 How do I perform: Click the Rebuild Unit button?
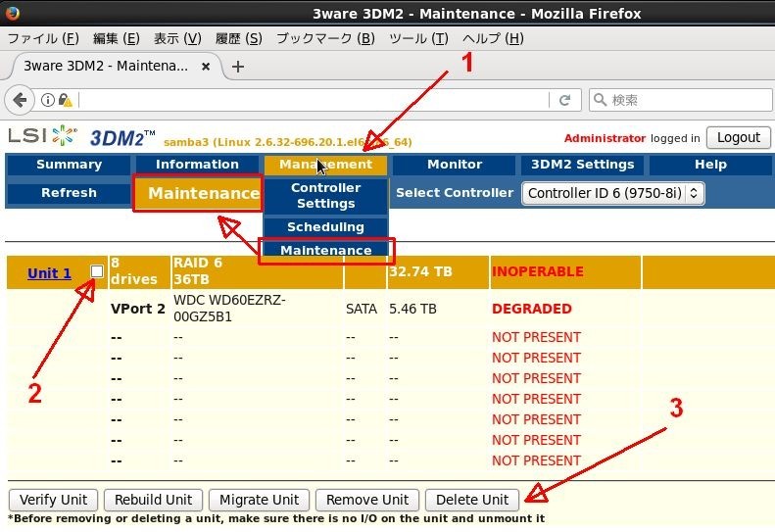pyautogui.click(x=153, y=500)
